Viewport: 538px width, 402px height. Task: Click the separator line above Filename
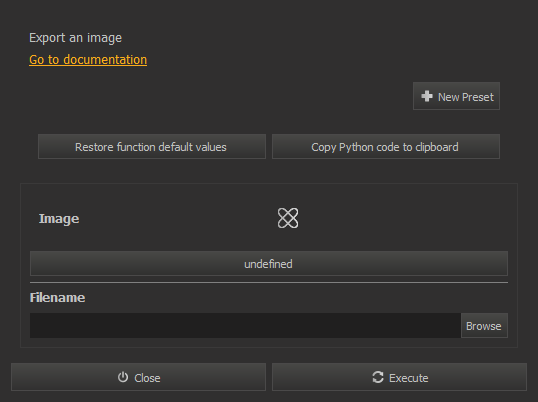pos(269,283)
